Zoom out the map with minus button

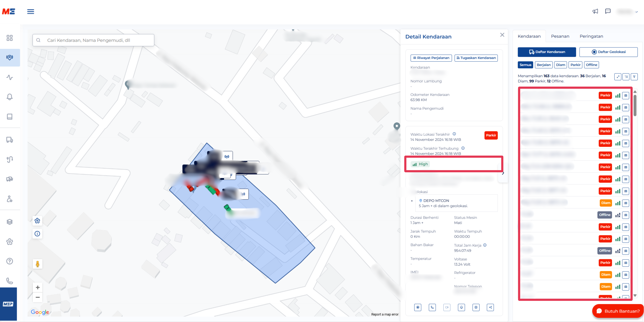tap(37, 297)
